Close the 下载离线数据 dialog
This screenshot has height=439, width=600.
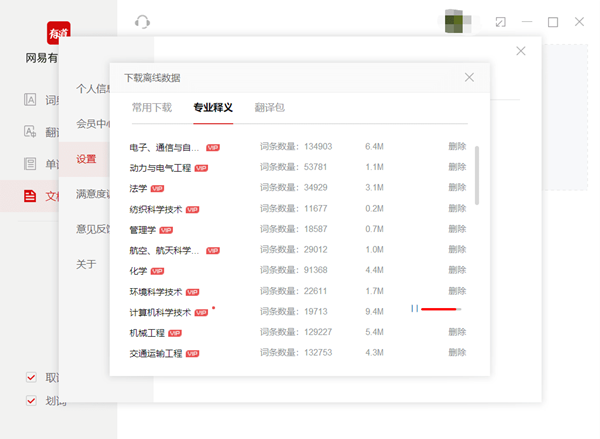[x=470, y=77]
